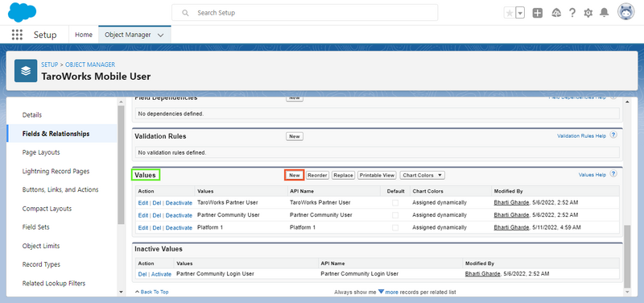Screen dimensions: 644x303
Task: Click the Salesforce cloud logo
Action: pos(23,12)
